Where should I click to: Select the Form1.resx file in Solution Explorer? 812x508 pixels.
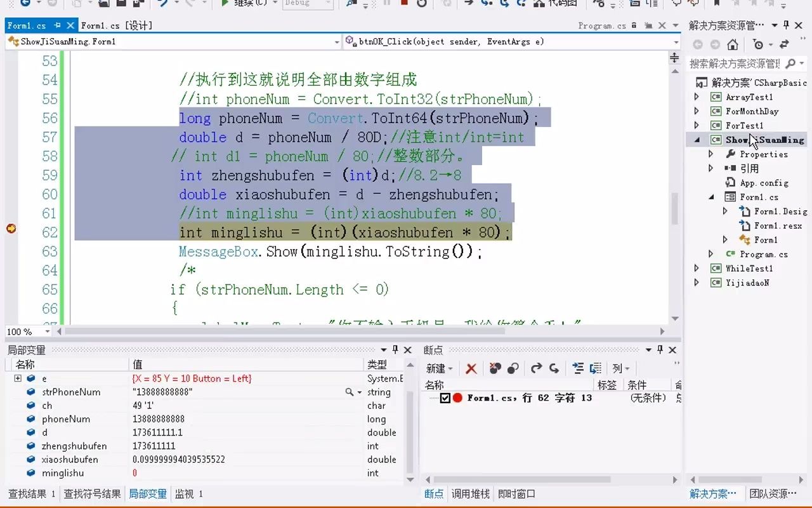point(778,225)
